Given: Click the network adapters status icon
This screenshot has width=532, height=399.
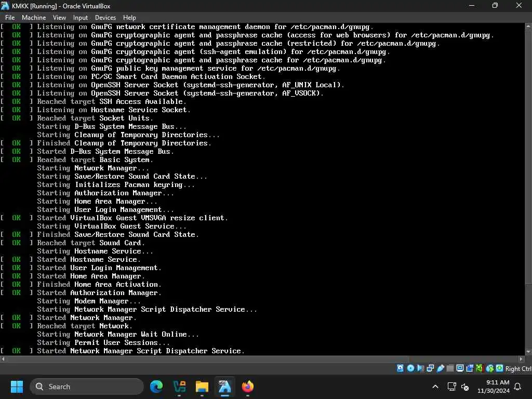Looking at the screenshot, I should click(430, 368).
